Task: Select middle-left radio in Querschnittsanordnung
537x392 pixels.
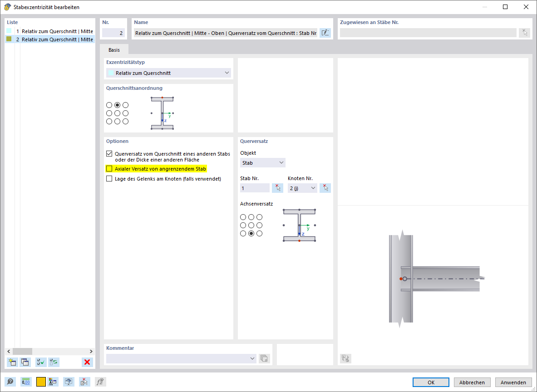Action: point(109,113)
